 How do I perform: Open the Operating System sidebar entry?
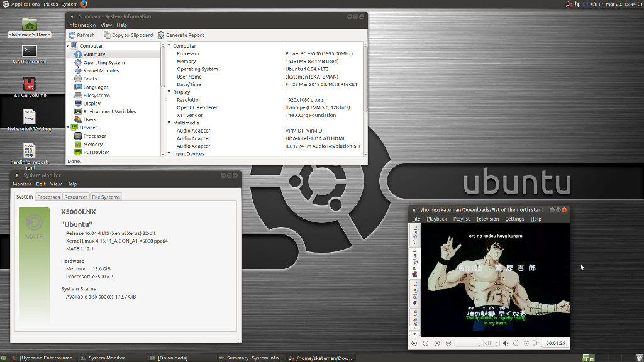click(x=104, y=62)
